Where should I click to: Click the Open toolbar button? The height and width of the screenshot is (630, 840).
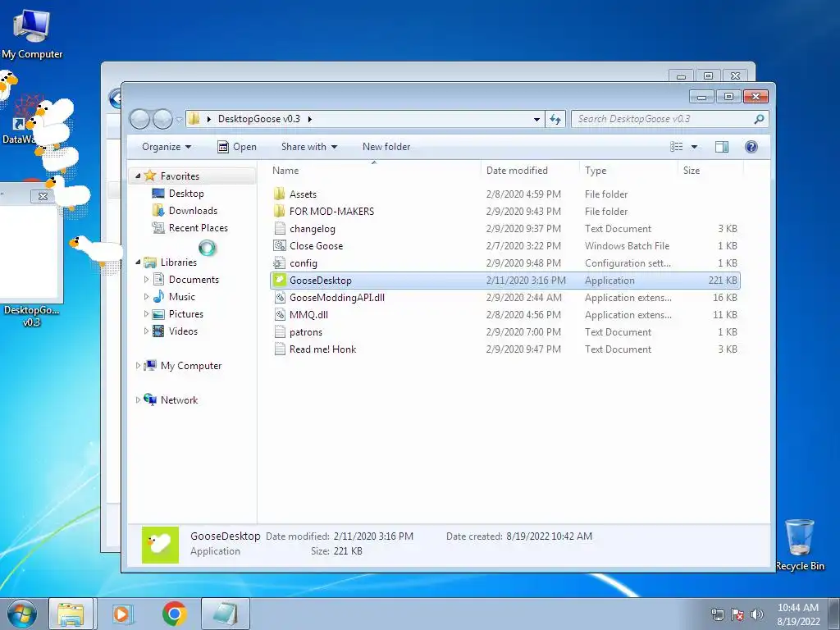pos(237,147)
